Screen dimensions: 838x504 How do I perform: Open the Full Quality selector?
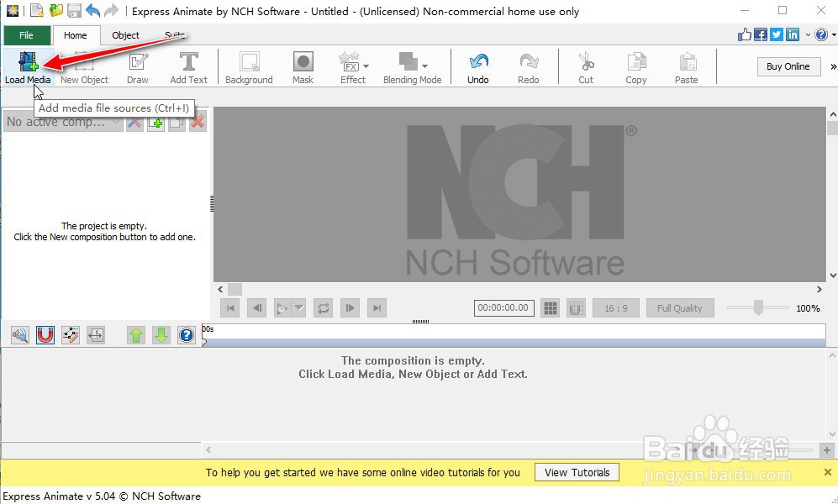pos(680,308)
